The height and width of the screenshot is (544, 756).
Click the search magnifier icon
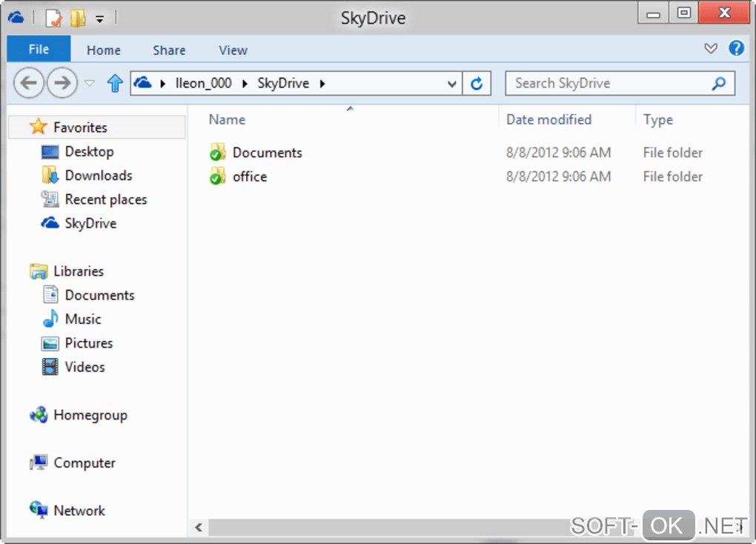[719, 84]
